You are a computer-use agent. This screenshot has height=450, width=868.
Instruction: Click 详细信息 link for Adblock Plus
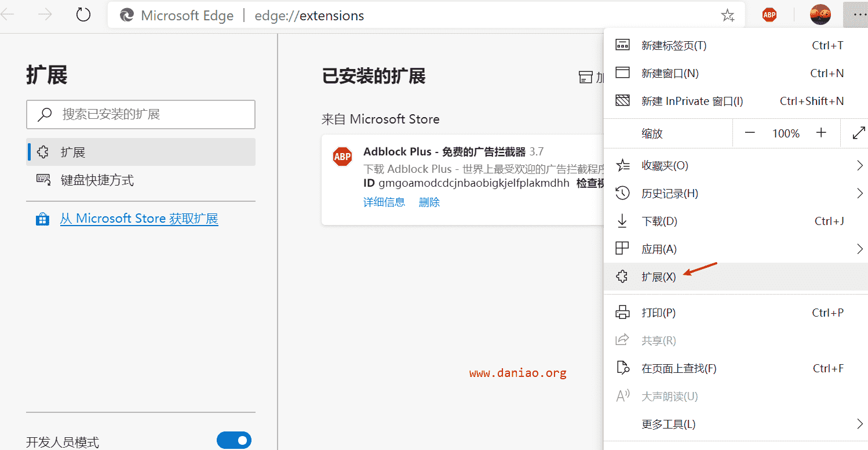pyautogui.click(x=384, y=202)
